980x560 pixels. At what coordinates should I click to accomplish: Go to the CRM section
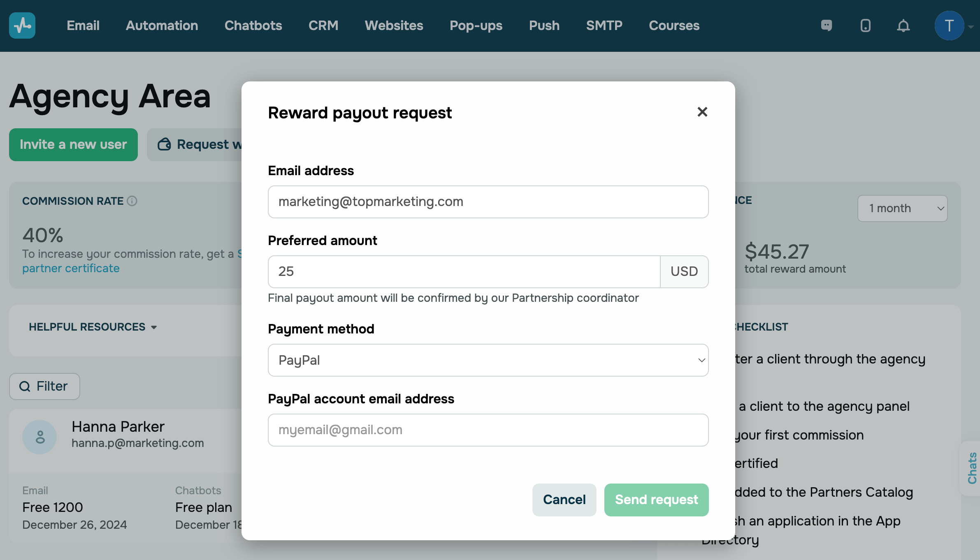[323, 25]
